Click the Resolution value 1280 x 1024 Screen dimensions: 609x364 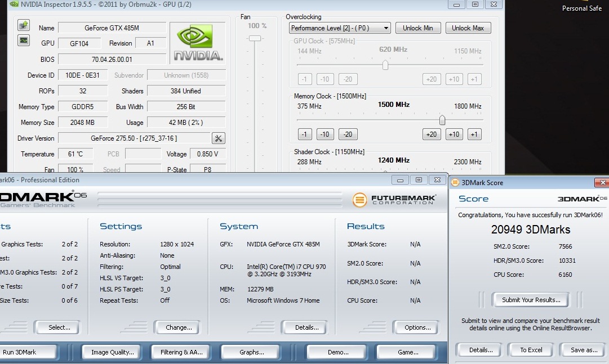coord(177,245)
